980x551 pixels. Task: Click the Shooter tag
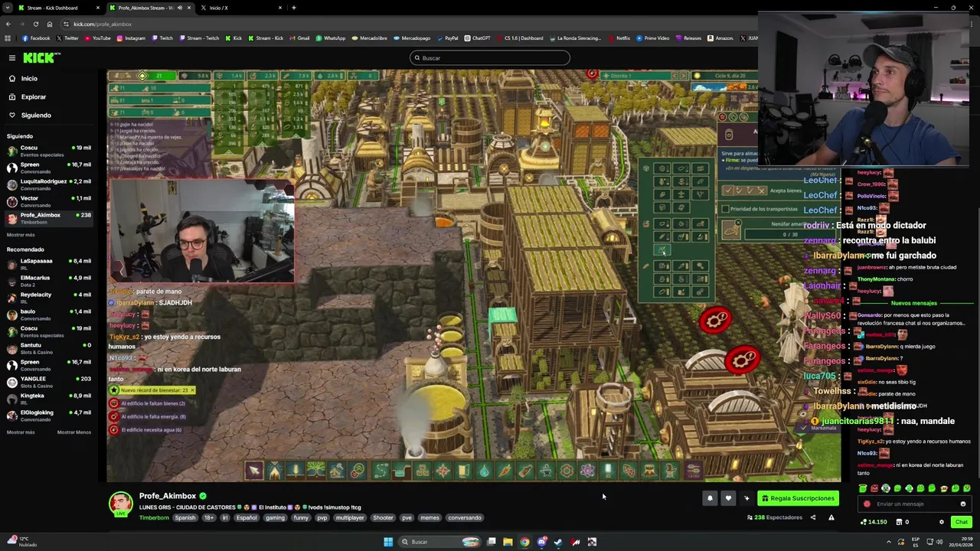[x=383, y=518]
